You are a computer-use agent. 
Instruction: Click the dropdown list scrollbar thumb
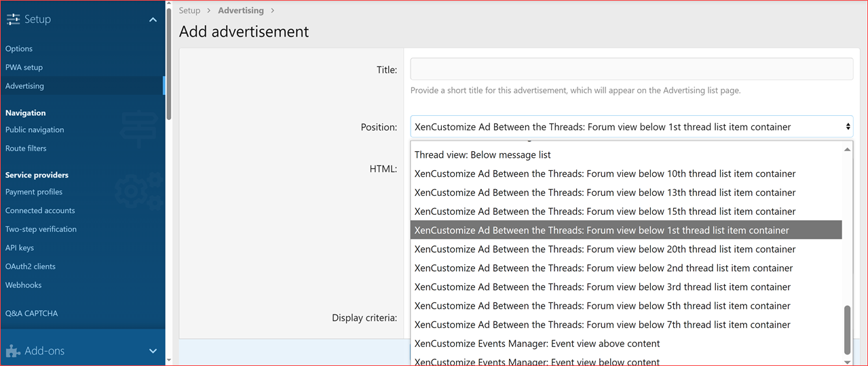847,329
